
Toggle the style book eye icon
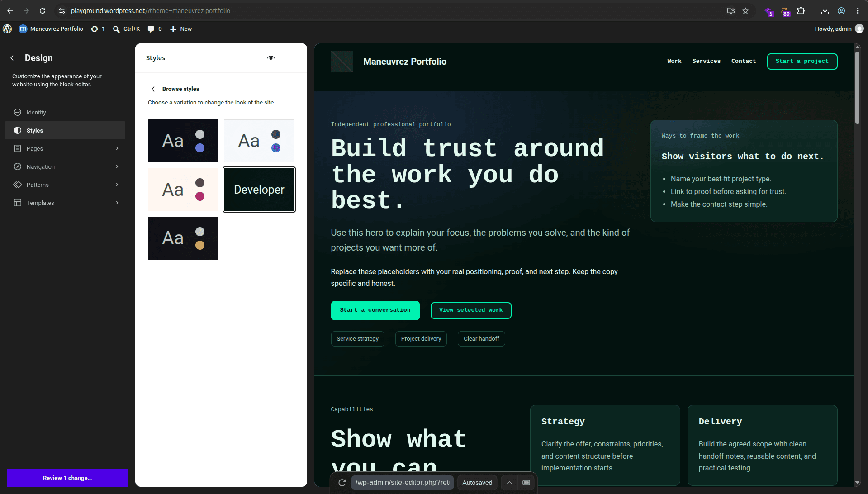click(x=271, y=58)
